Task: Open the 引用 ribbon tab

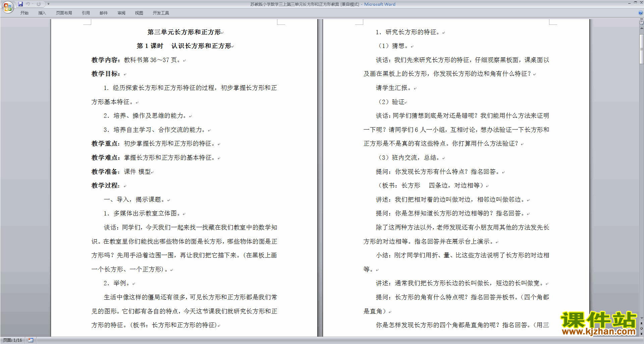Action: 86,13
